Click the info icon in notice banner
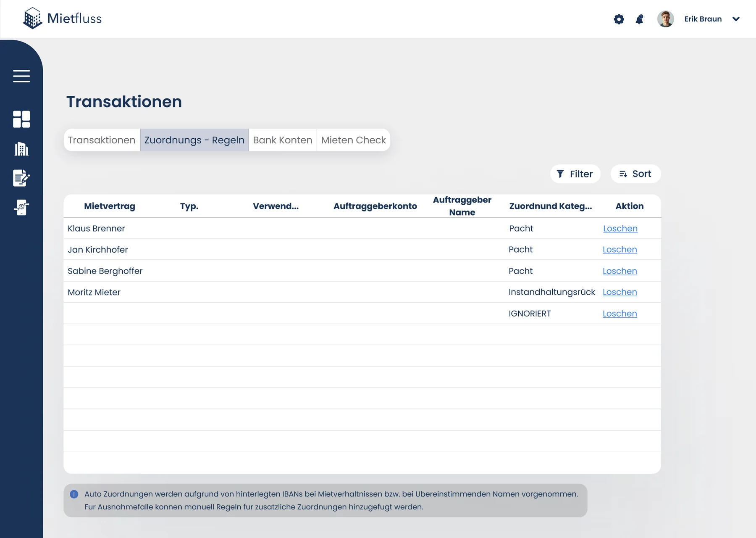Screen dimensions: 756x538 pos(74,494)
